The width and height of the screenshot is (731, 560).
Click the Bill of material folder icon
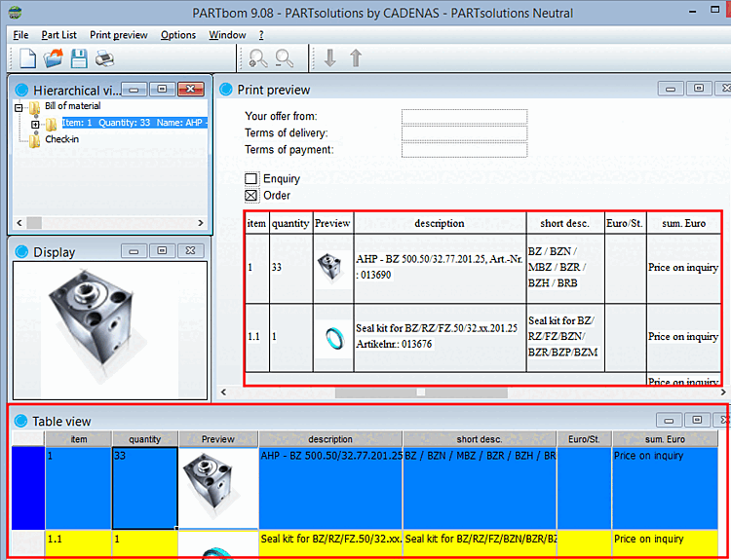pyautogui.click(x=34, y=108)
